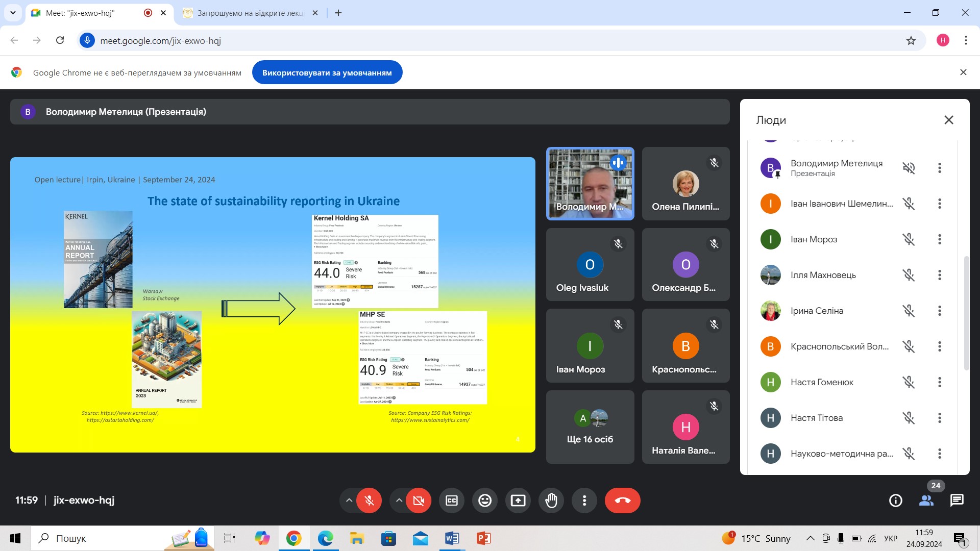Screen dimensions: 980x551
Task: Dismiss the default browser notification bar
Action: [x=963, y=72]
